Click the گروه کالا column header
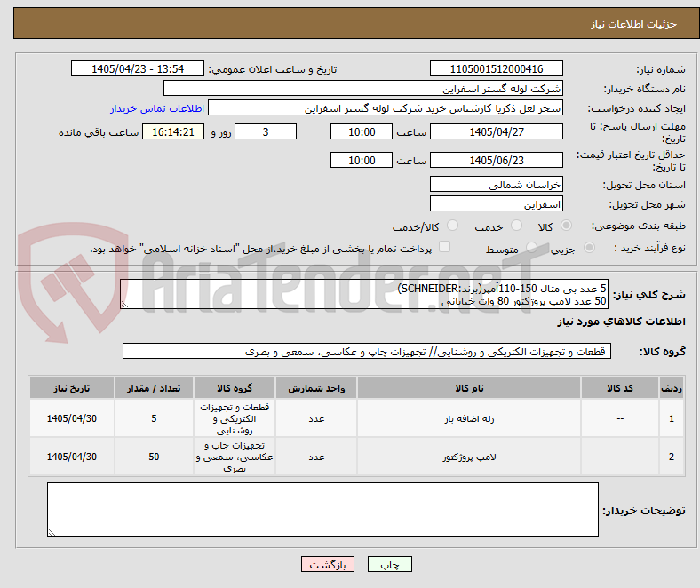700x588 pixels. point(235,388)
